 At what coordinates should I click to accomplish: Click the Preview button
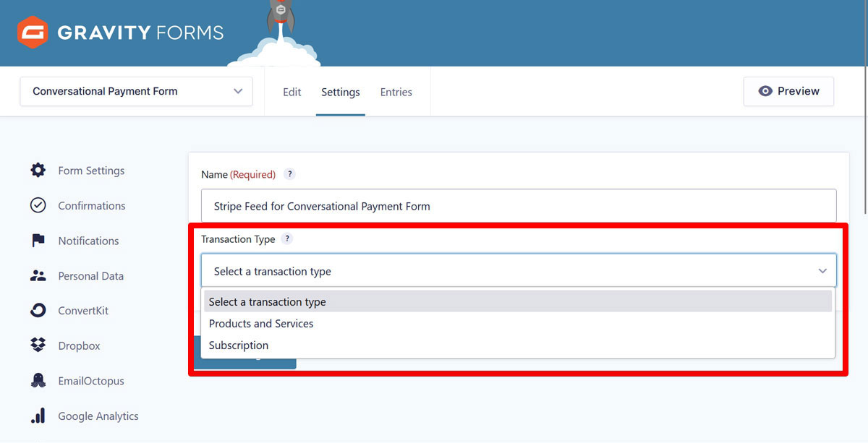coord(788,91)
